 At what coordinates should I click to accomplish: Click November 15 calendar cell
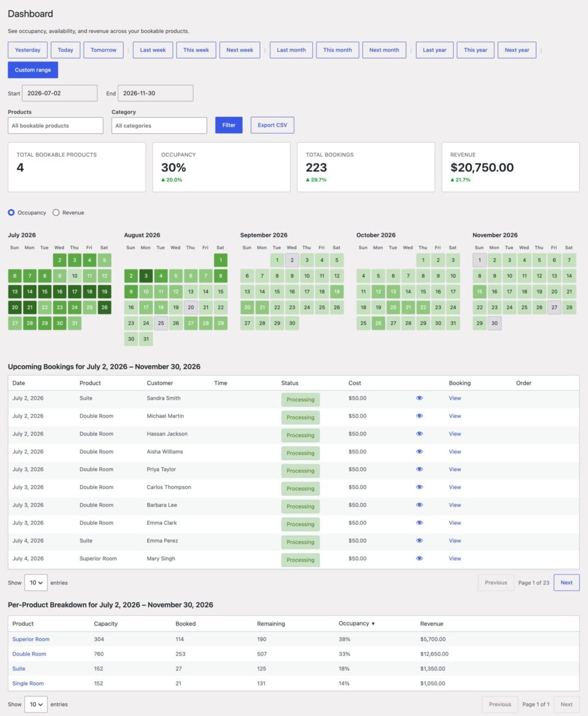(480, 292)
